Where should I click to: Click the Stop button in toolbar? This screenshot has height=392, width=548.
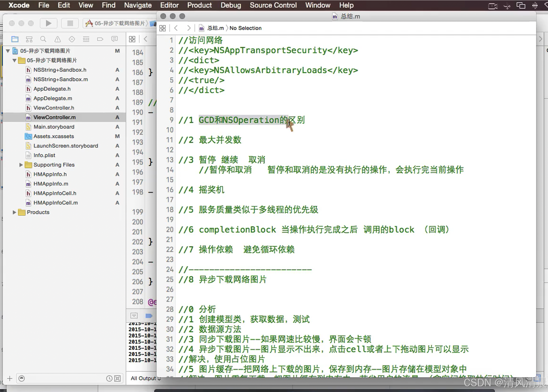tap(70, 23)
